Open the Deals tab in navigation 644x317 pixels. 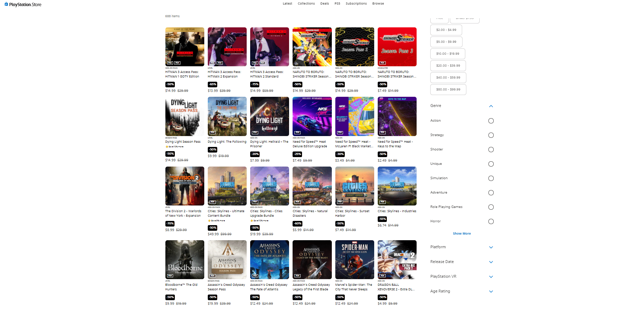(x=324, y=4)
